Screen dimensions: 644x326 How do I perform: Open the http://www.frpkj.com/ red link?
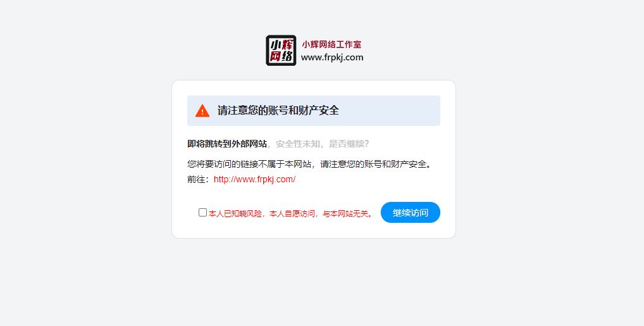pyautogui.click(x=255, y=179)
